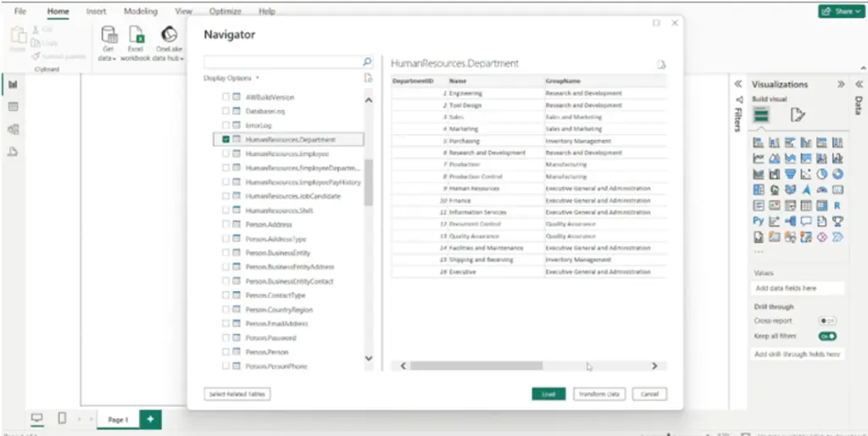Uncheck the HumanResources.Department checkbox
This screenshot has width=868, height=436.
(x=225, y=140)
